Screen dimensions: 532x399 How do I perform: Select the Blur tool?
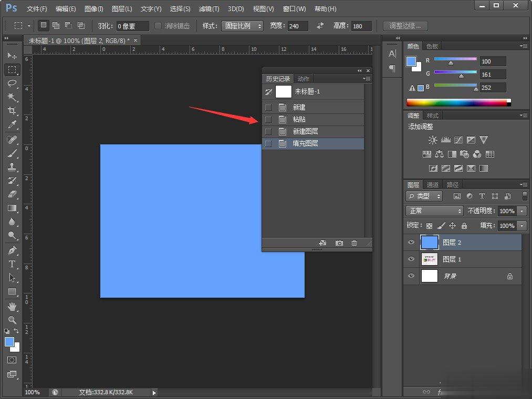(x=12, y=222)
